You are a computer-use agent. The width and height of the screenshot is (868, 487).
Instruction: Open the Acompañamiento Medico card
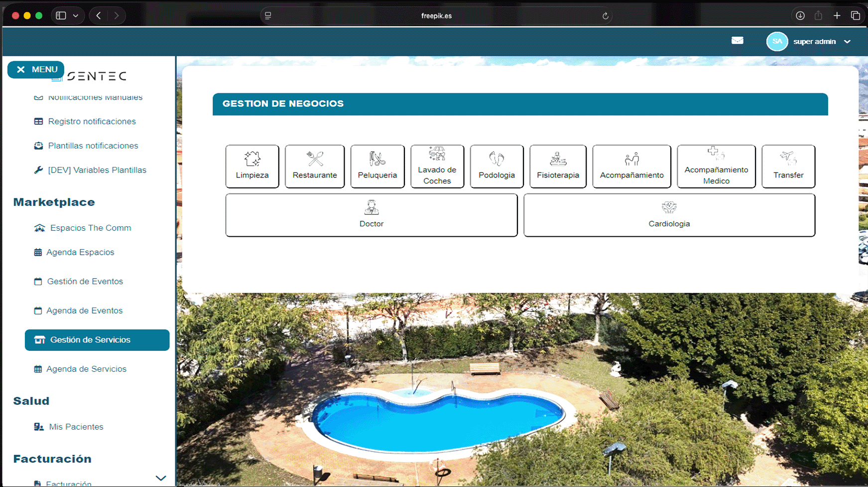tap(716, 166)
